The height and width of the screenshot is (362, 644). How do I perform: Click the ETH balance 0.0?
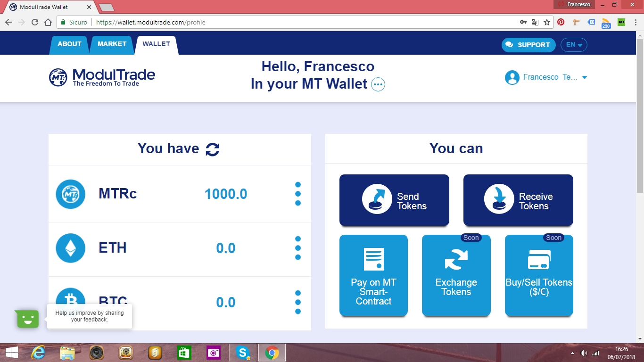[x=226, y=248]
